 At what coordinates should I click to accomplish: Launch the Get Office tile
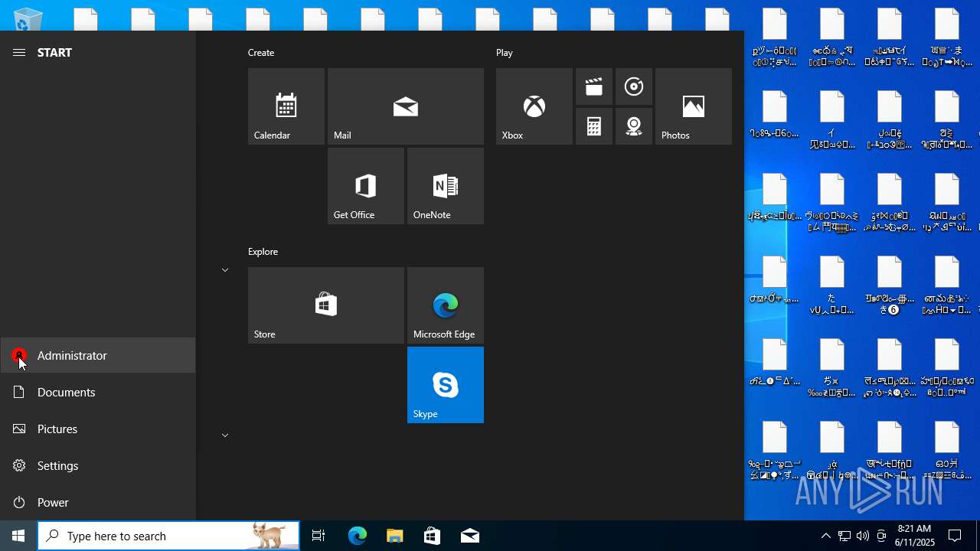366,186
